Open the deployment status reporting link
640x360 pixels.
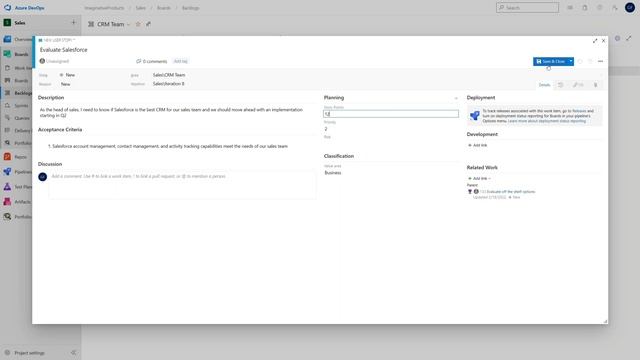pyautogui.click(x=547, y=121)
